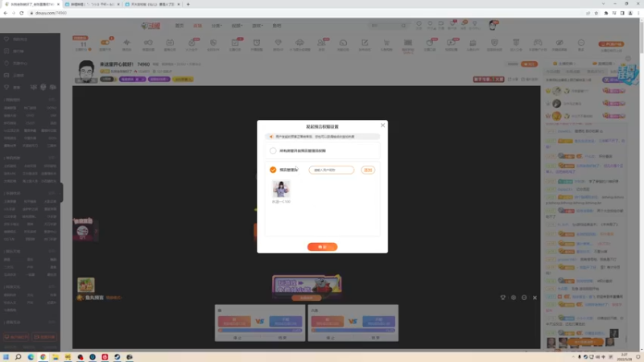The width and height of the screenshot is (644, 362).
Task: Open the edit pencil icon in toolbar
Action: (x=365, y=43)
